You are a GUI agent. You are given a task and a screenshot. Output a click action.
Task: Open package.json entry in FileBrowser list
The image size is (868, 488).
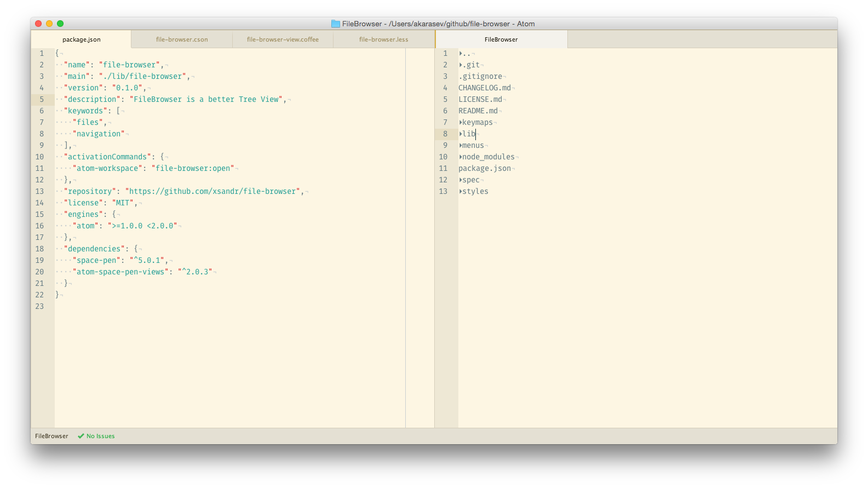485,168
